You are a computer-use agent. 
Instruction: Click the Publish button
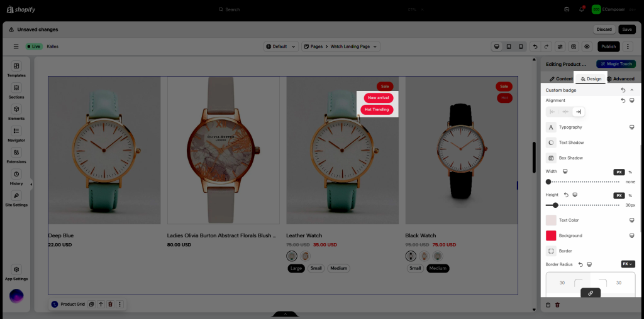pyautogui.click(x=608, y=46)
